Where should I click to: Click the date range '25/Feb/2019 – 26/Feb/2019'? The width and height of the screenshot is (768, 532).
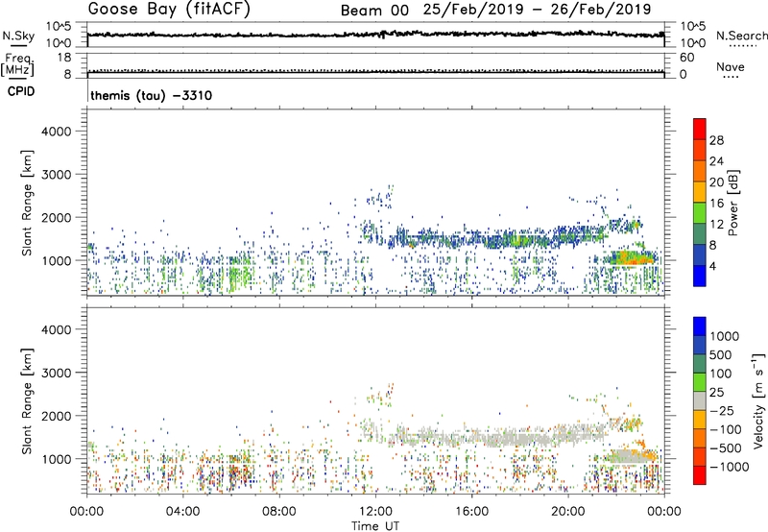point(538,10)
